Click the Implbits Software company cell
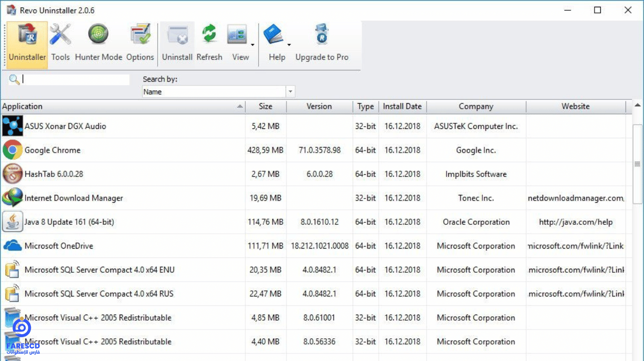The height and width of the screenshot is (361, 644). [x=476, y=174]
